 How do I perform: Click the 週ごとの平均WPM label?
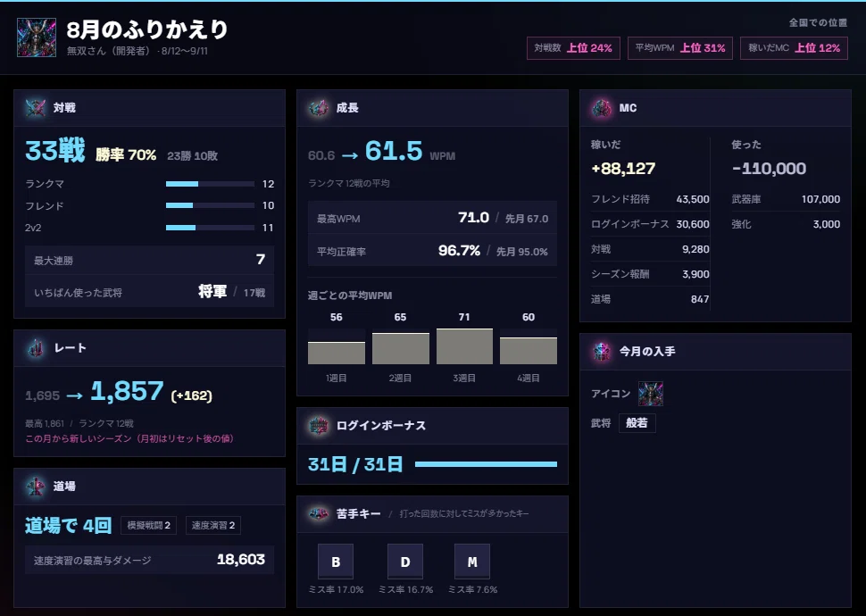350,296
